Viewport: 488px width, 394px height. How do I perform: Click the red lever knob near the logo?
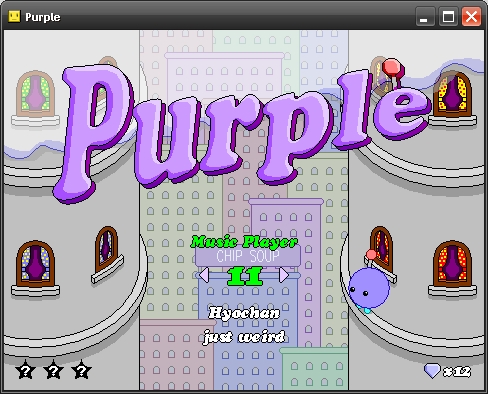click(x=392, y=68)
